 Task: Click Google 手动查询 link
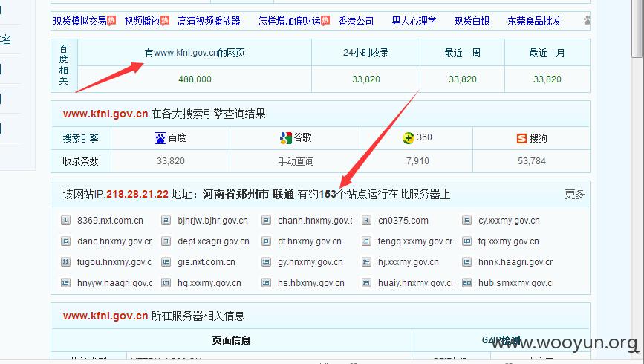[296, 161]
